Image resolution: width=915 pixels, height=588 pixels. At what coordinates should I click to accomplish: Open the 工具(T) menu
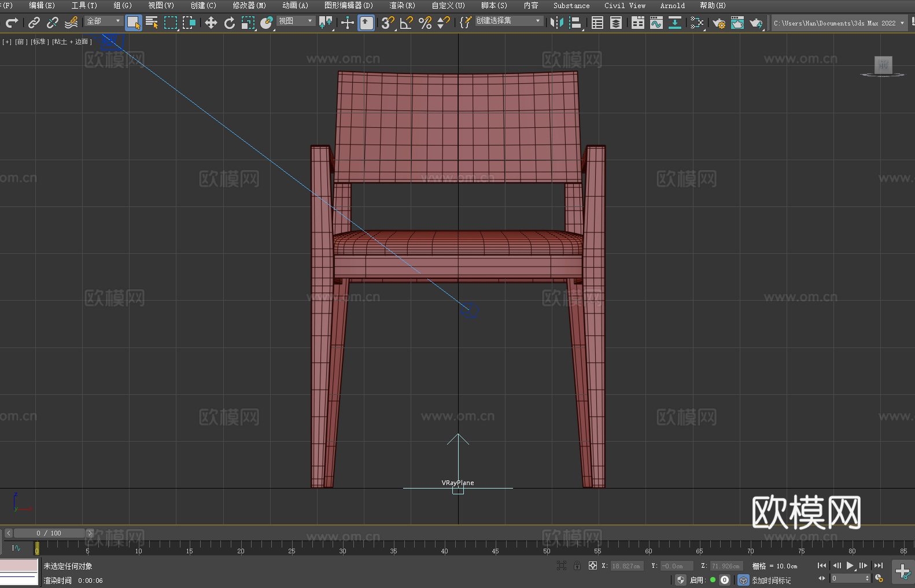click(84, 5)
